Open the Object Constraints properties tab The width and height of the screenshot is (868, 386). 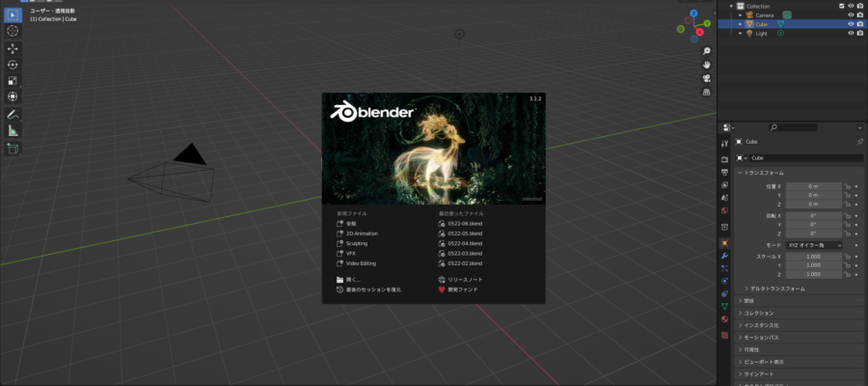pos(724,293)
